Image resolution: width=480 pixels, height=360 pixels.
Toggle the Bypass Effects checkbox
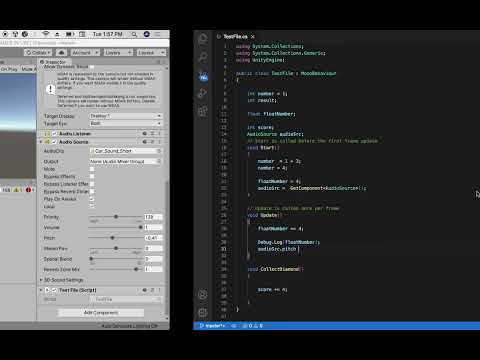[x=92, y=176]
